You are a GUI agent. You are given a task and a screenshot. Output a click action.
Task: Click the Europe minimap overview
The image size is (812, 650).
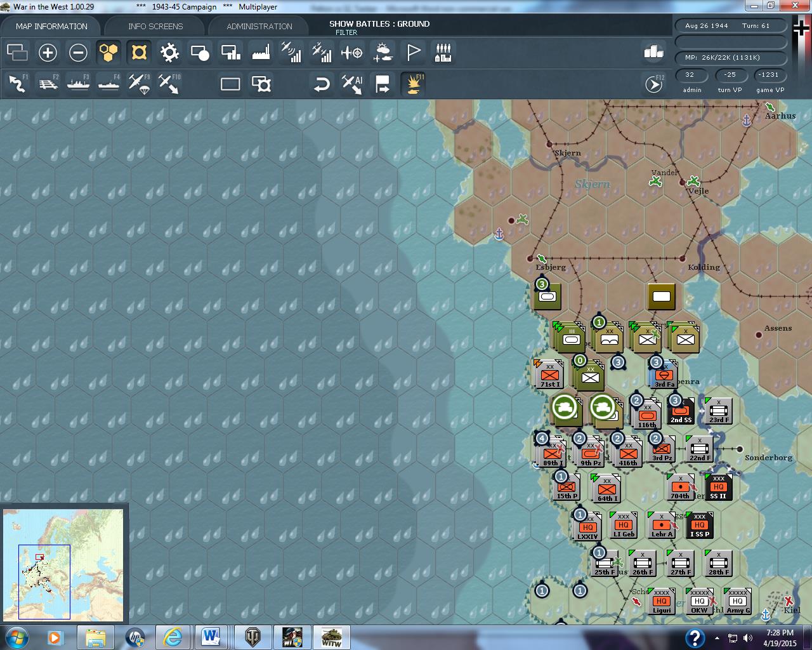[x=63, y=565]
